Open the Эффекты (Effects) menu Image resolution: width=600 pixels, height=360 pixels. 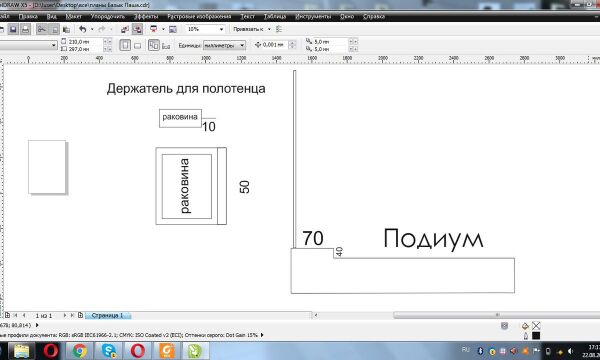(146, 16)
